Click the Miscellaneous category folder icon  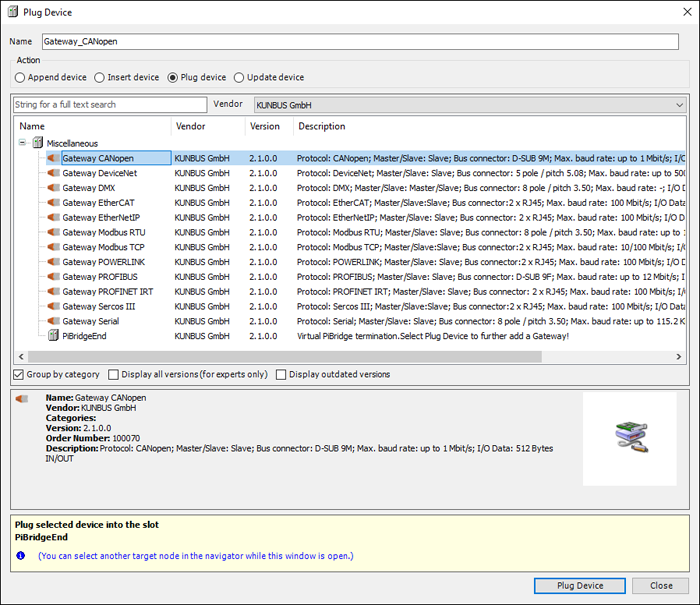coord(38,143)
